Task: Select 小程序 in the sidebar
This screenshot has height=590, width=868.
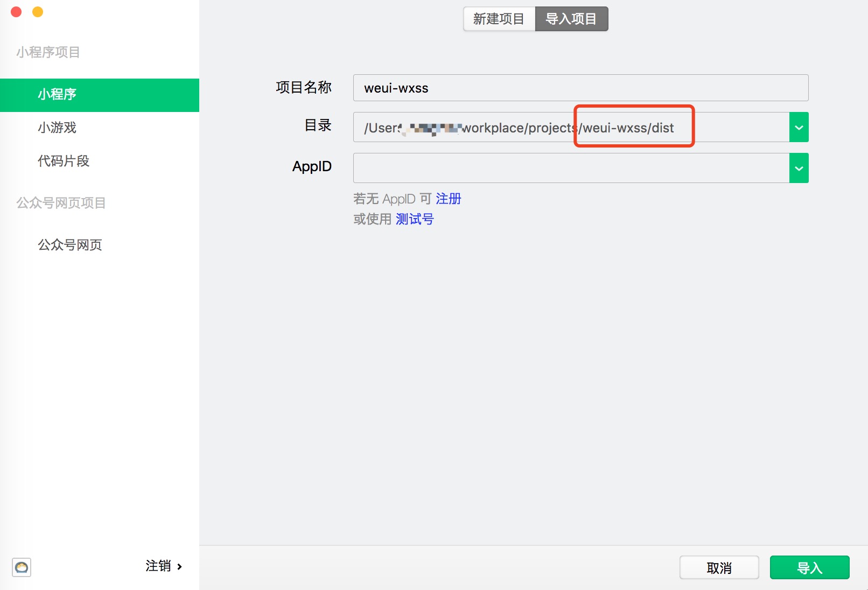Action: [x=100, y=95]
